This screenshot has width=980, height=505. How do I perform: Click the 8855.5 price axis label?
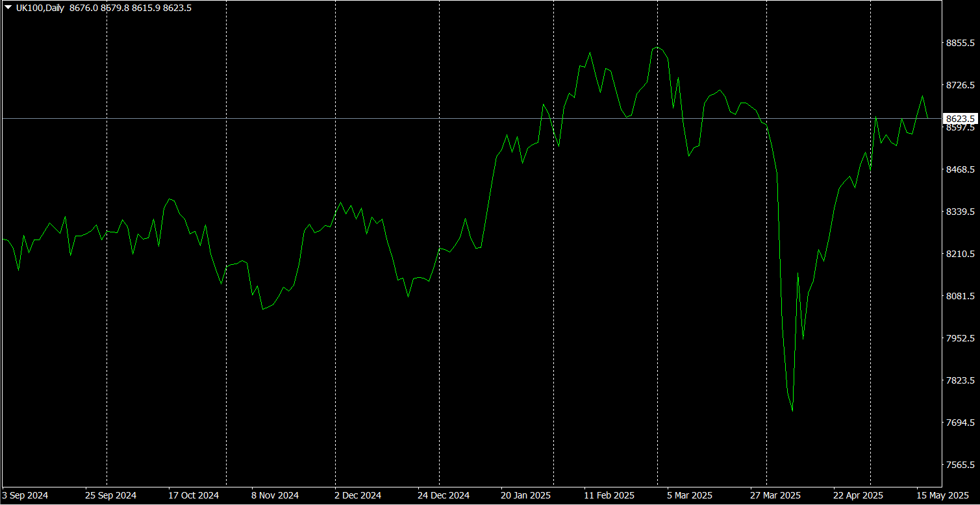point(961,43)
